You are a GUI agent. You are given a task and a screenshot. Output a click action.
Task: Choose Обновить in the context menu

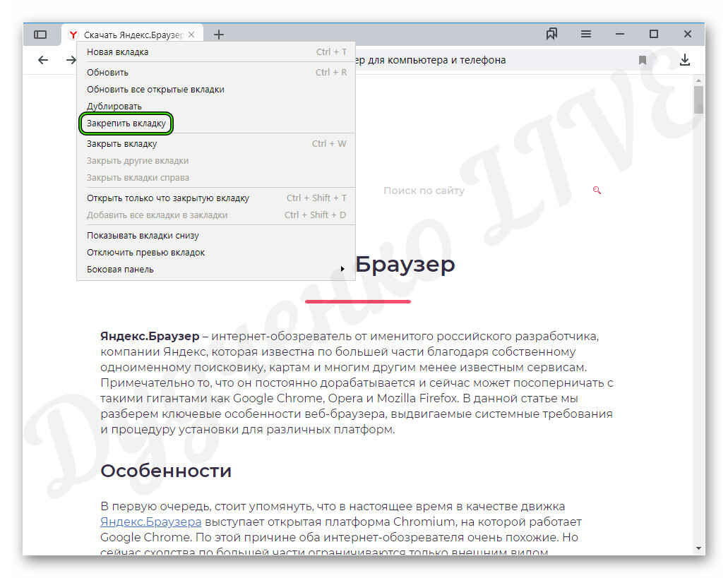click(216, 73)
